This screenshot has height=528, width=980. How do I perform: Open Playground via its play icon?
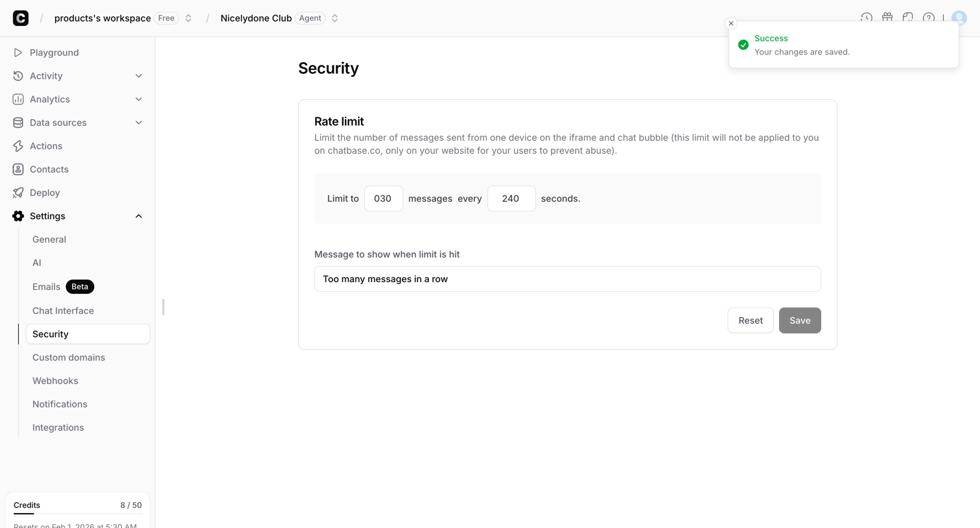pyautogui.click(x=18, y=53)
